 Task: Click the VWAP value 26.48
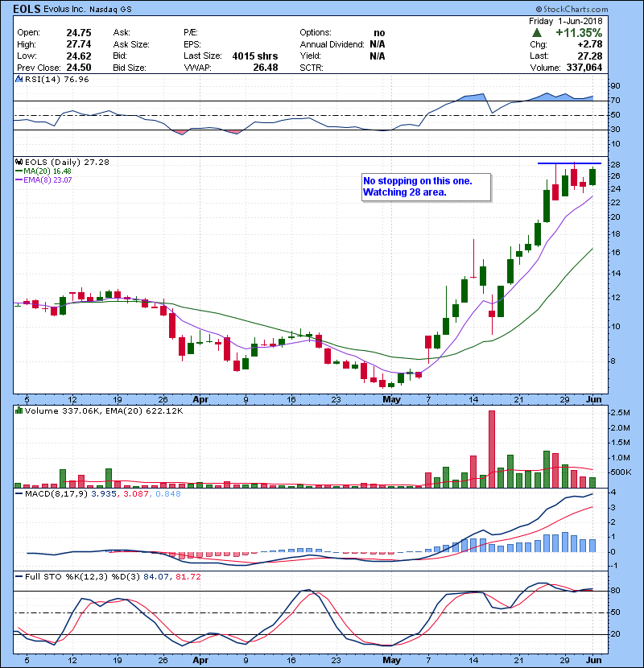point(266,68)
